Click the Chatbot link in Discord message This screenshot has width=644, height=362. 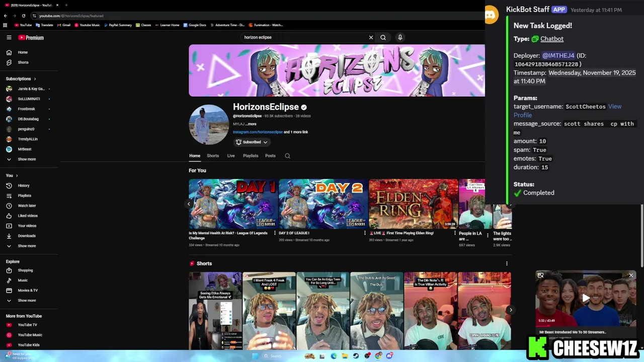click(552, 39)
